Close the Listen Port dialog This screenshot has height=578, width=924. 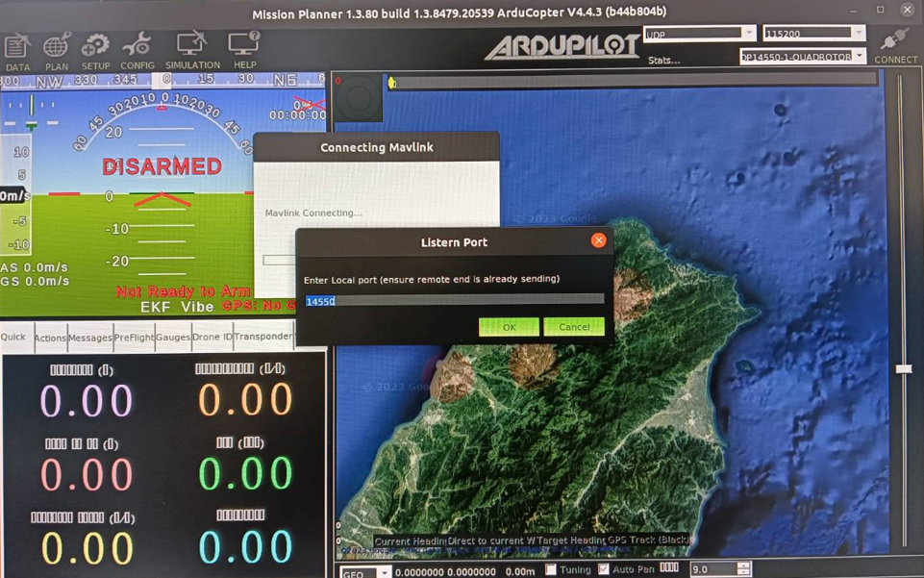tap(598, 240)
